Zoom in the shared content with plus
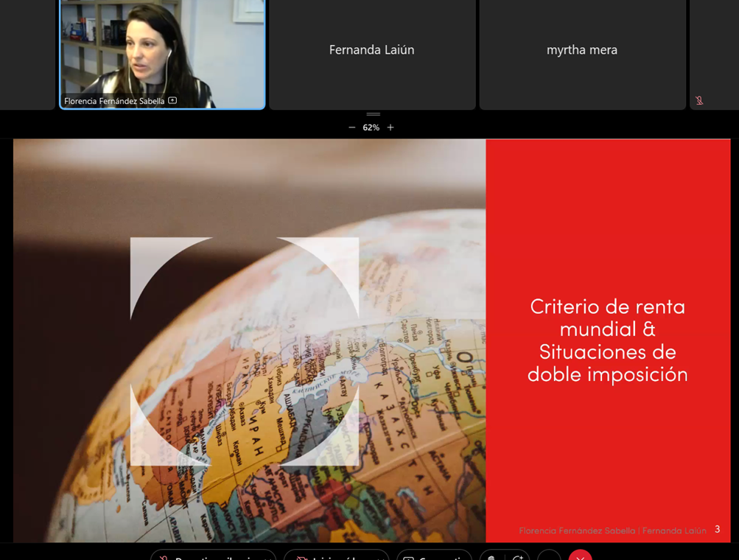This screenshot has height=560, width=739. 390,127
